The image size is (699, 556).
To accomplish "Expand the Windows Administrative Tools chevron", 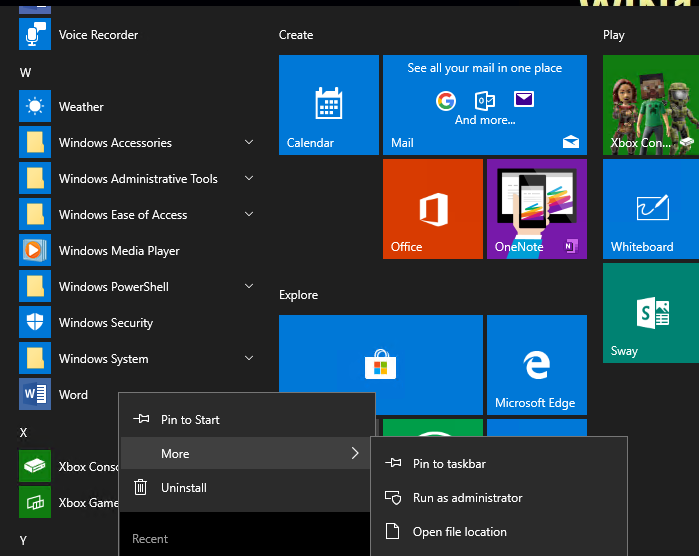I will coord(248,179).
